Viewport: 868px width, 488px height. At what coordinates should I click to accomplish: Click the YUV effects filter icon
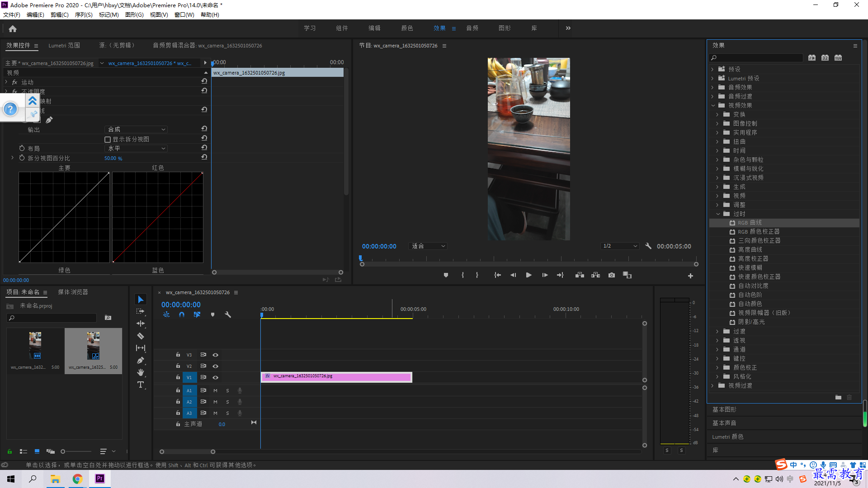838,57
